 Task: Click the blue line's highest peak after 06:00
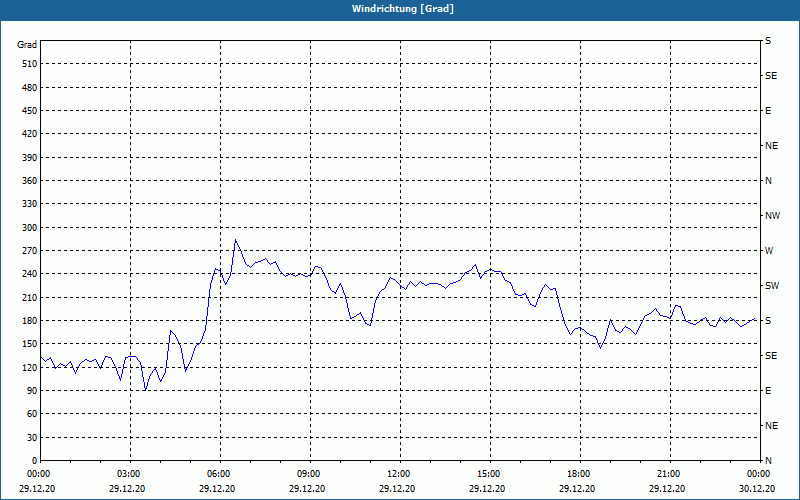click(235, 240)
